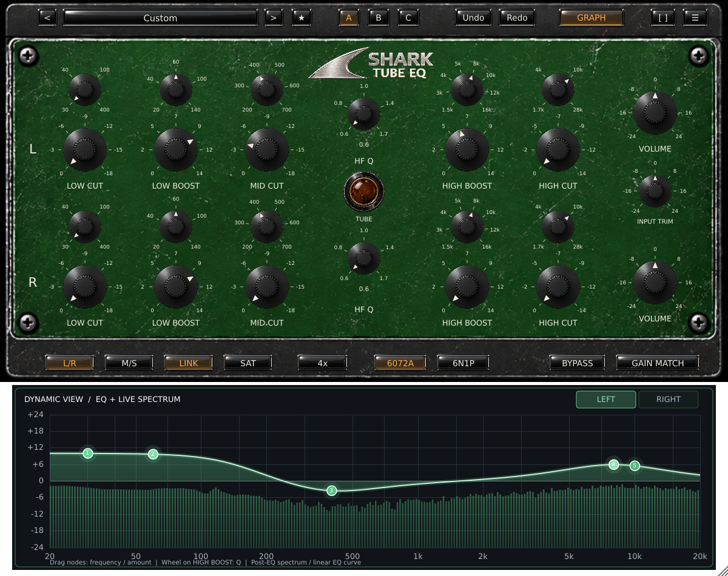Click the R channel LOW BOOST gain knob

(176, 286)
